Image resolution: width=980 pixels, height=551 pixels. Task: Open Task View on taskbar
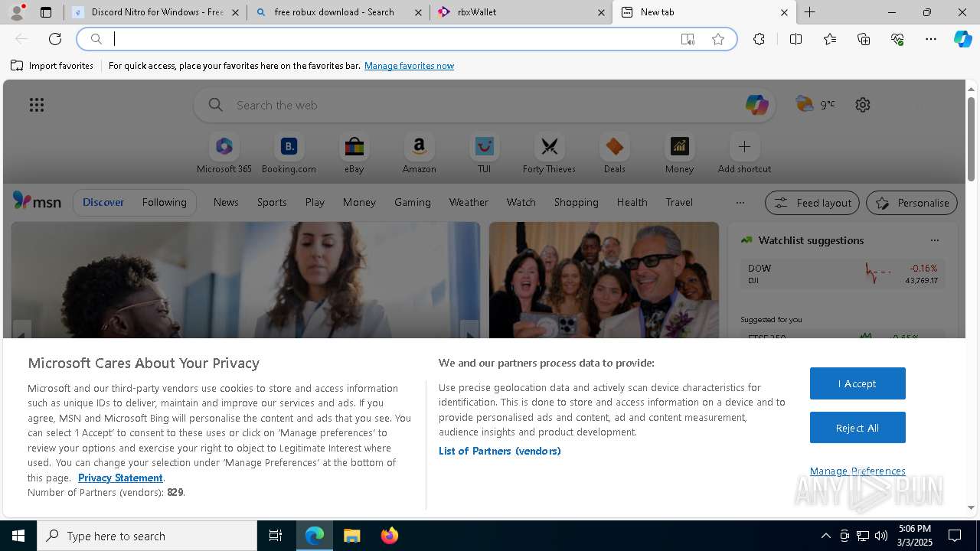point(276,536)
